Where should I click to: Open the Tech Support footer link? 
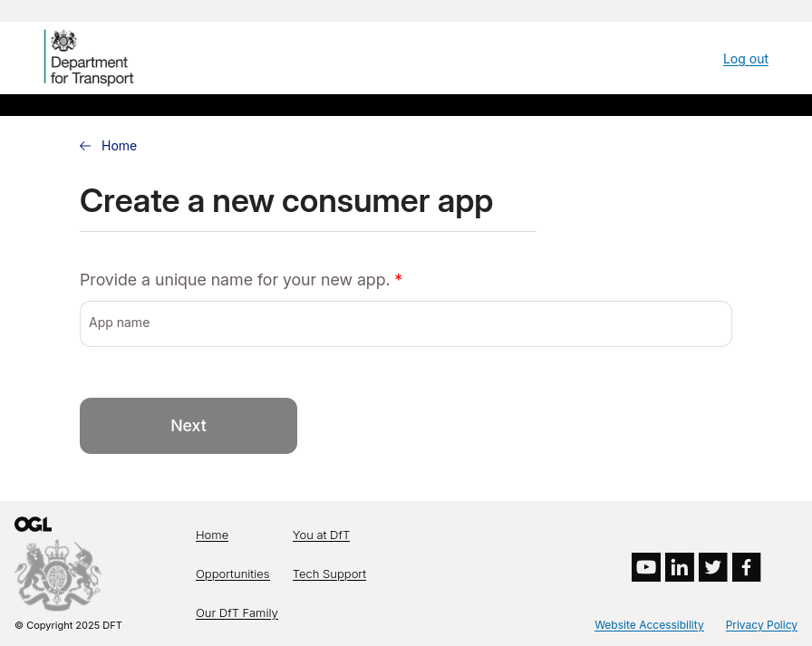tap(329, 574)
